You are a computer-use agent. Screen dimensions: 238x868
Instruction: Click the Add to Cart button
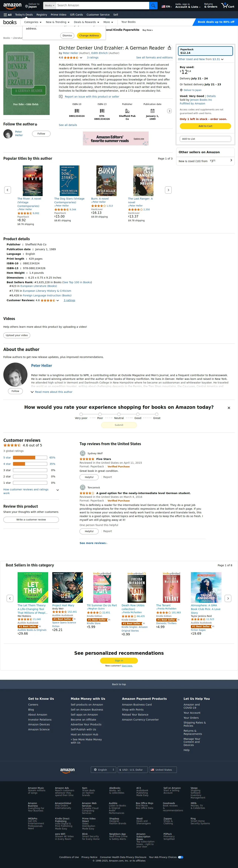pyautogui.click(x=205, y=126)
